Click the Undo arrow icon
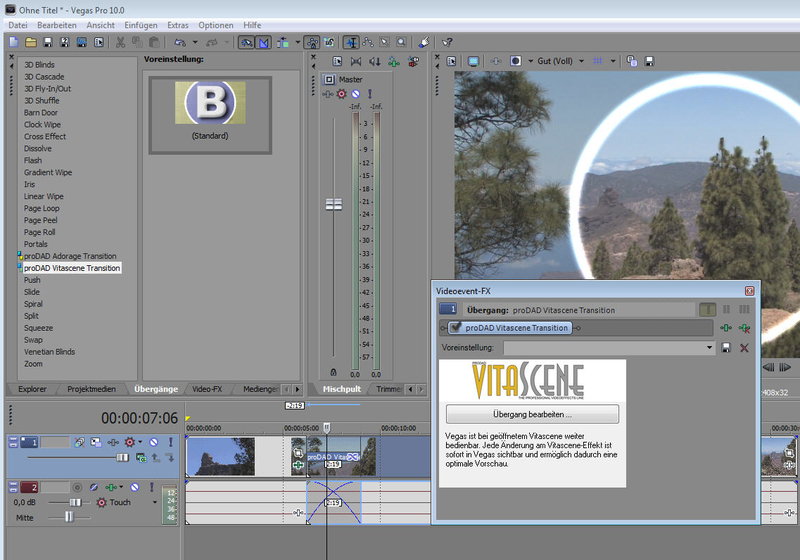 (x=180, y=42)
